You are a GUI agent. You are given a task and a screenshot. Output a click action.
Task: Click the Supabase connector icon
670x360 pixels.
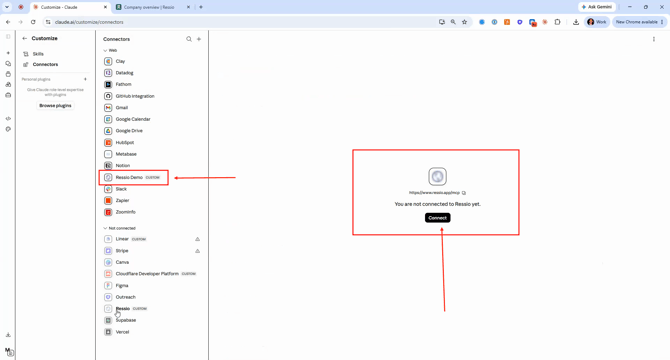[108, 320]
